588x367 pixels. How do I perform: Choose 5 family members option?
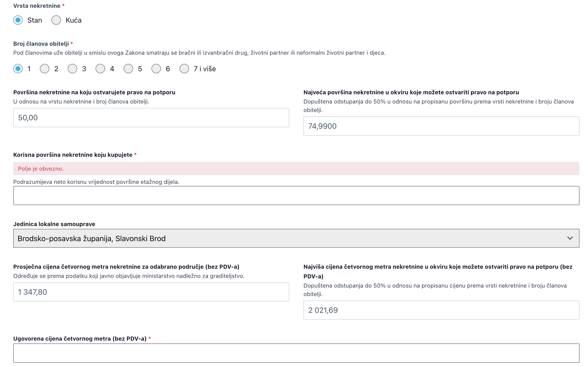pos(128,69)
